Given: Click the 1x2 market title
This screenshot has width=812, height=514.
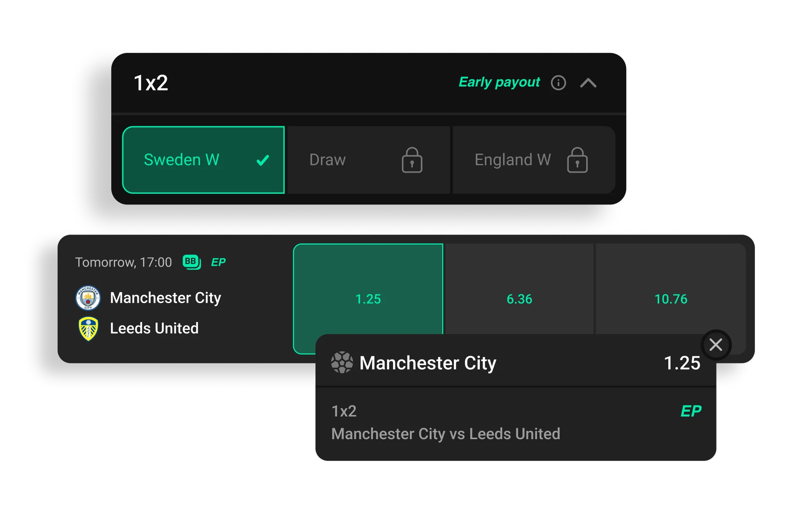Looking at the screenshot, I should coord(151,83).
